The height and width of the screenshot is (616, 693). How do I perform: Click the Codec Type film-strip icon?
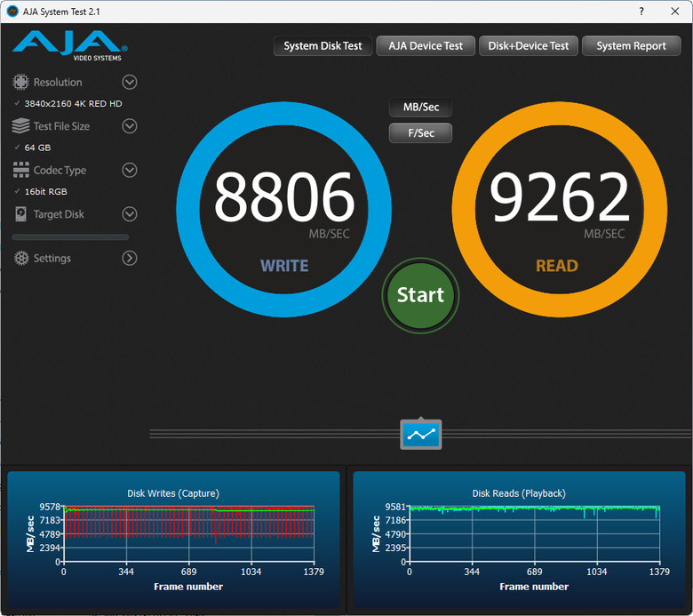tap(20, 170)
